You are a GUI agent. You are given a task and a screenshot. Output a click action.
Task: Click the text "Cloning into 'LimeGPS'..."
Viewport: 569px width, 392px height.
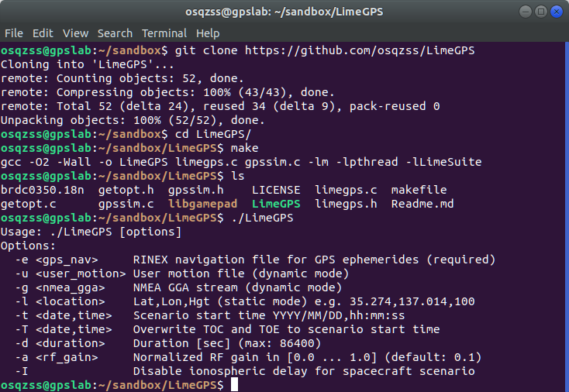click(87, 64)
